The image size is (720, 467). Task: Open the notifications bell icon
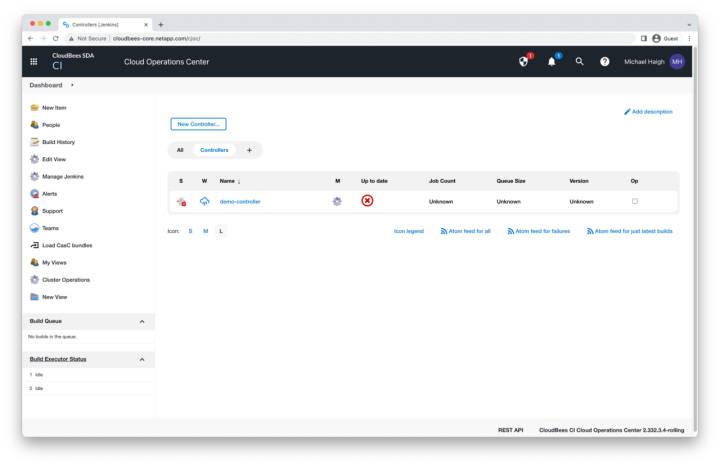click(551, 61)
